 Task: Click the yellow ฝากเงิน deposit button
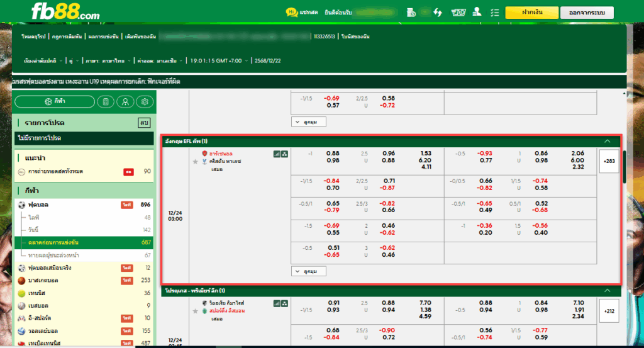(x=532, y=13)
